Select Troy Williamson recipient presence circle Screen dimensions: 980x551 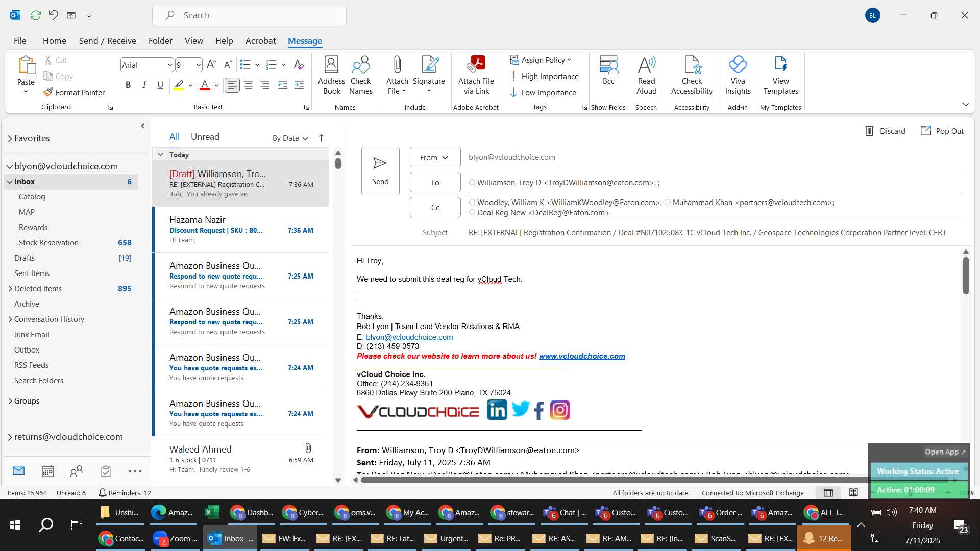tap(472, 182)
